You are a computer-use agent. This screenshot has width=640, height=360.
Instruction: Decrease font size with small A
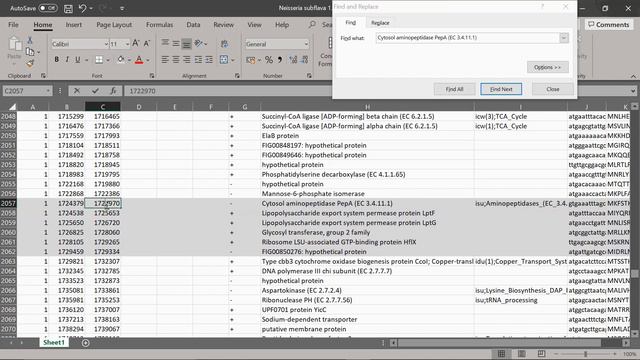(147, 43)
